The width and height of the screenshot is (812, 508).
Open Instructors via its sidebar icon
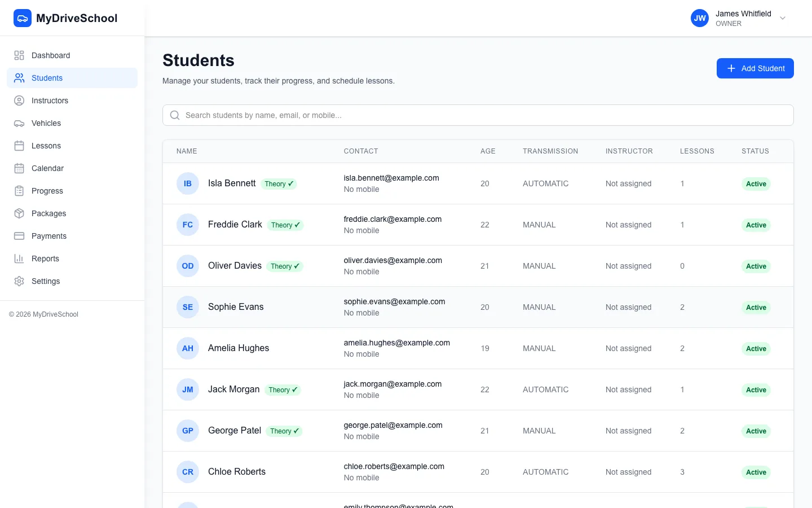pyautogui.click(x=19, y=100)
